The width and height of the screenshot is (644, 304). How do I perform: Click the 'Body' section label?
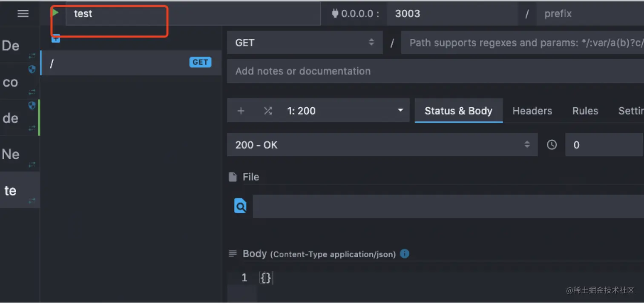pos(255,254)
